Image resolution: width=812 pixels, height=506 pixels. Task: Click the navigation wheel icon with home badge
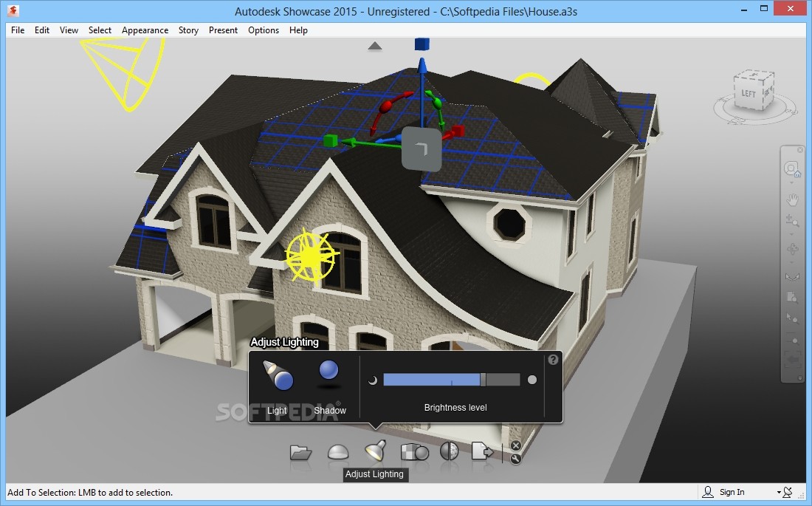[792, 169]
